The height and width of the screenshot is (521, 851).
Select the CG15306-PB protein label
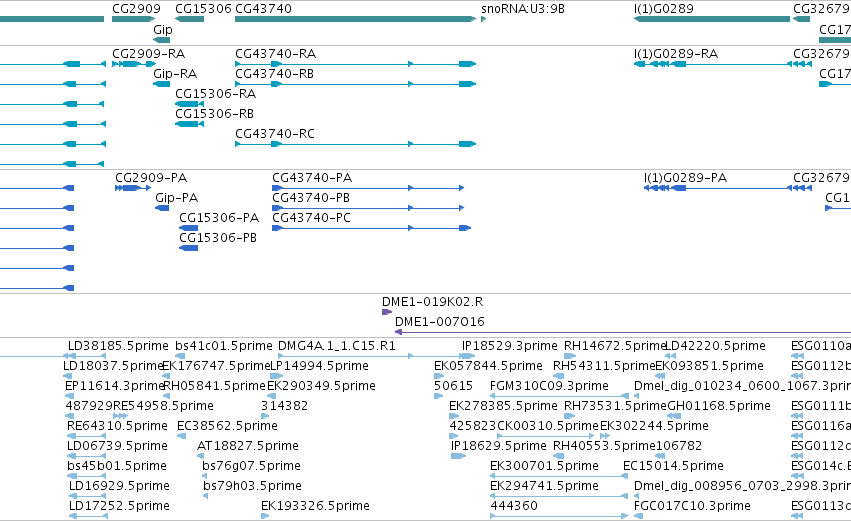218,238
